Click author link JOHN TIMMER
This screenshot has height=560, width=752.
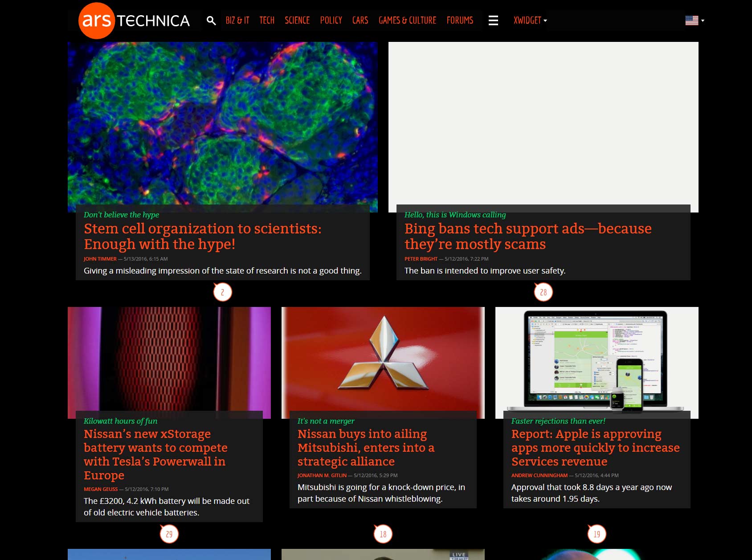coord(100,259)
